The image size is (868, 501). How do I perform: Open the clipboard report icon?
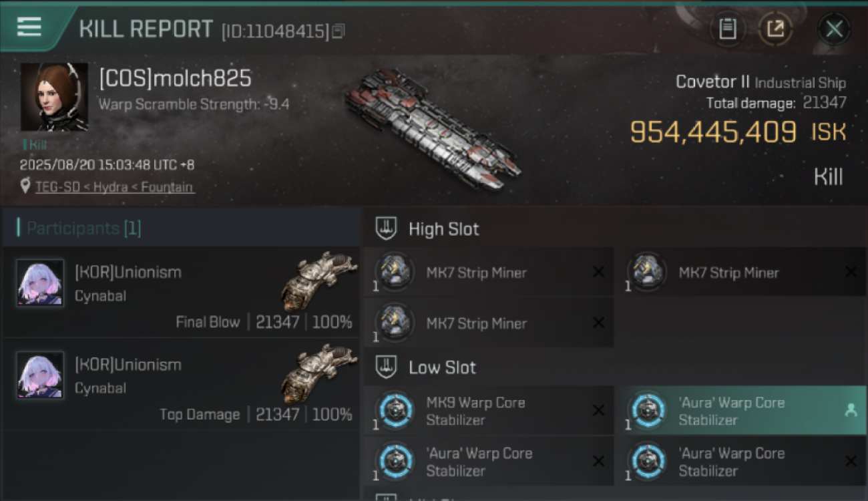(728, 29)
